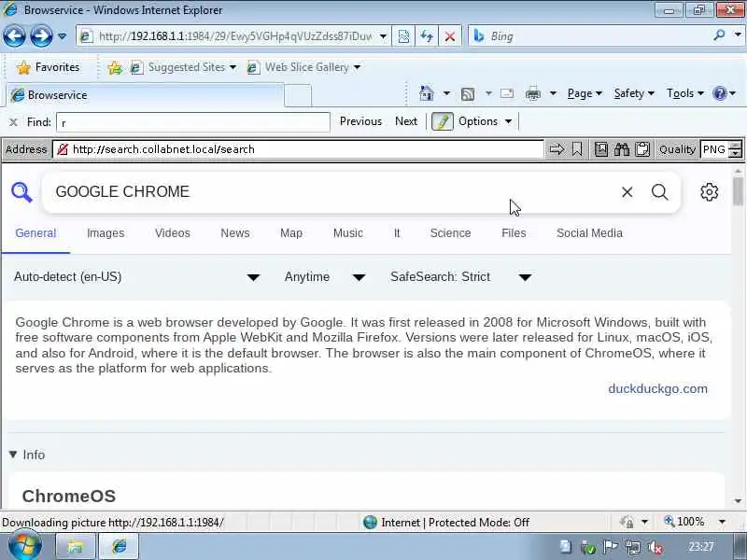This screenshot has width=747, height=560.
Task: Click the Read Mail icon
Action: point(507,93)
